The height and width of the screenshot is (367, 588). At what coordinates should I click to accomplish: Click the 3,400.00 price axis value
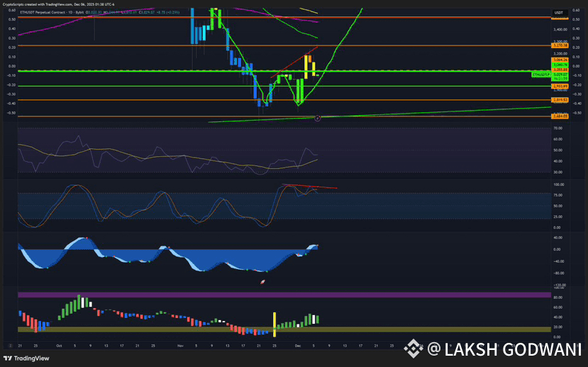pos(560,29)
